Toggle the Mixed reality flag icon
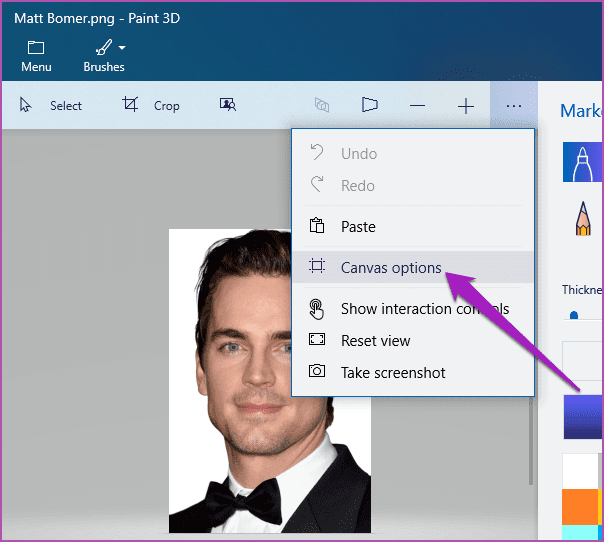 coord(369,105)
